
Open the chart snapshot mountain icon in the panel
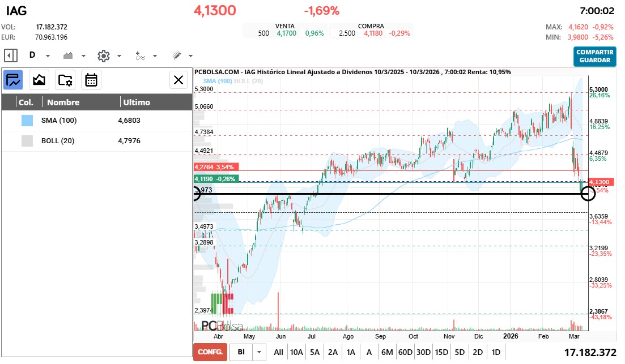tap(39, 80)
